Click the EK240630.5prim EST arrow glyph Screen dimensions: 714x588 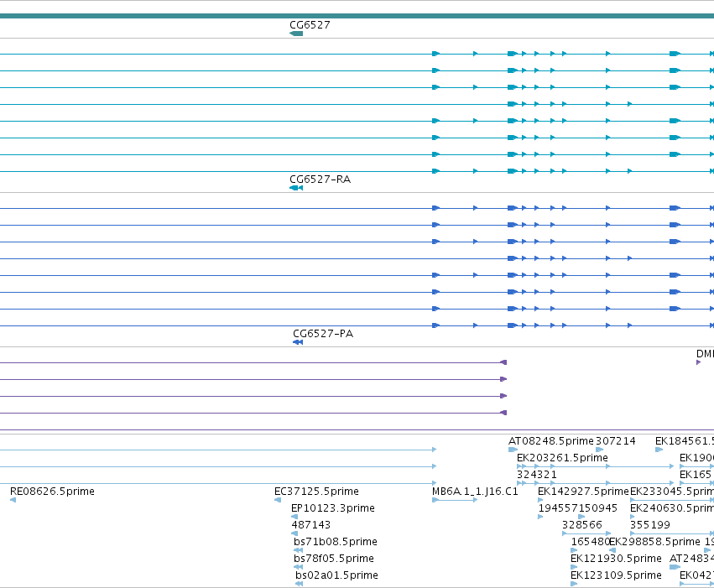(633, 517)
